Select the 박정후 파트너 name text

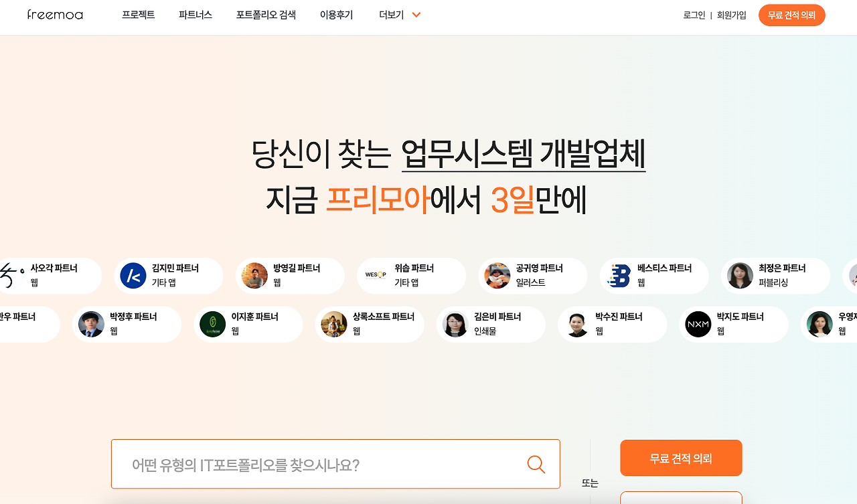coord(133,317)
